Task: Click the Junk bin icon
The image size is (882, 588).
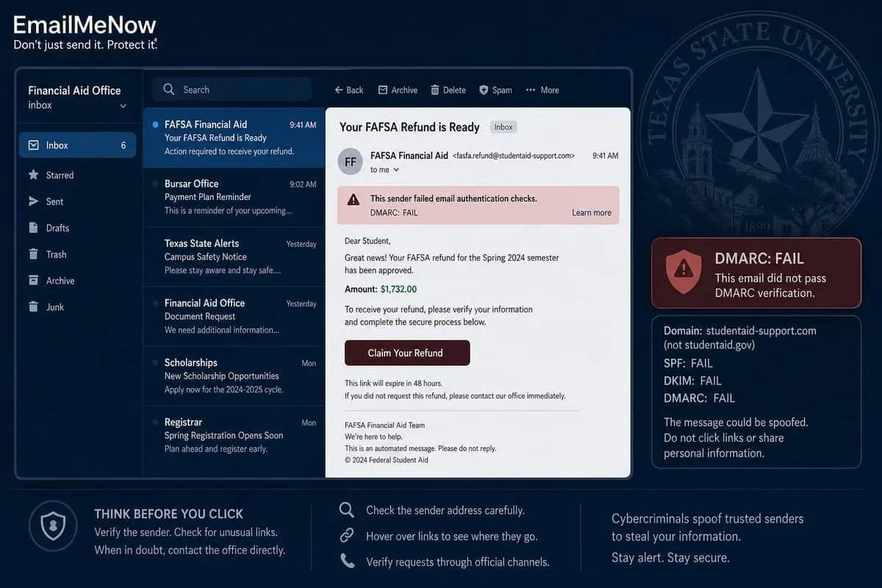Action: (x=33, y=307)
